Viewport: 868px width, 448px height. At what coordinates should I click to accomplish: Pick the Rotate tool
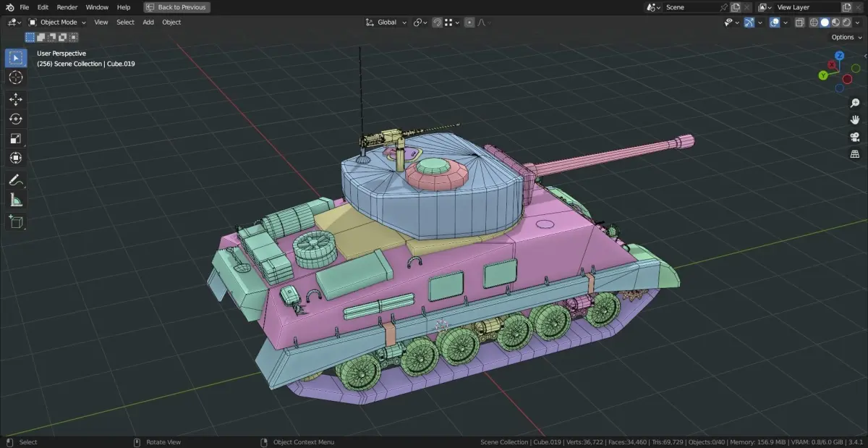16,119
